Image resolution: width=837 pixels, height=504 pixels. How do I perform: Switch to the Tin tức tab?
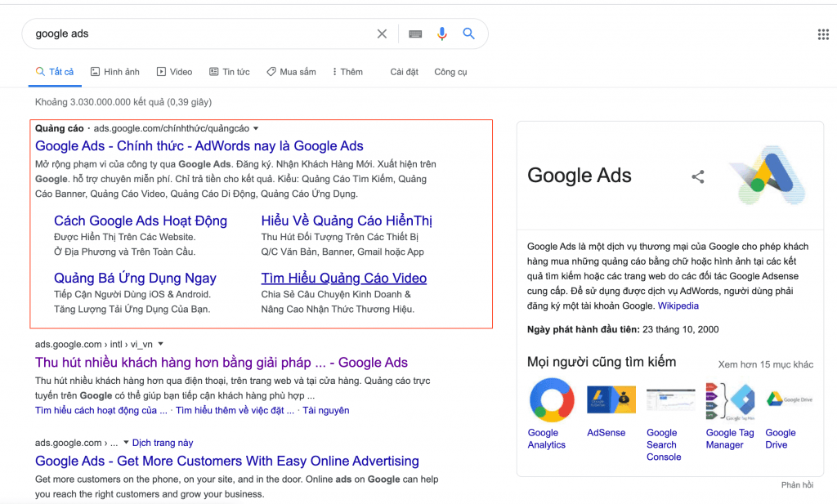point(230,72)
